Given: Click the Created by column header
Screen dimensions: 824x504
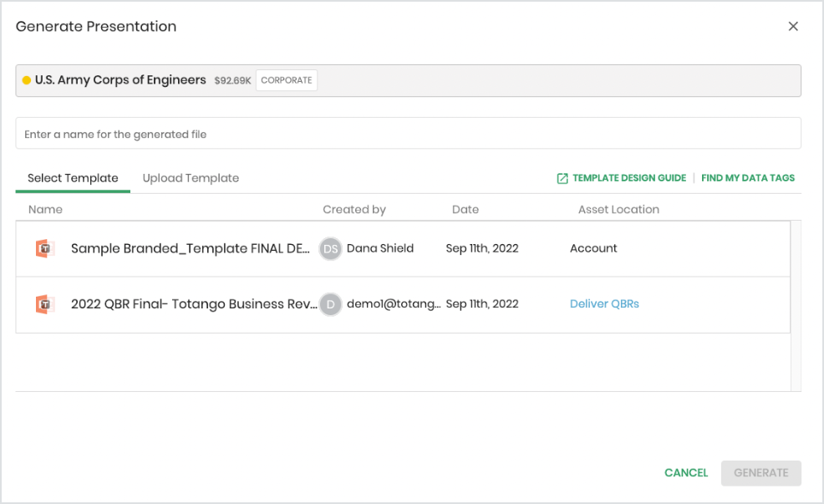Looking at the screenshot, I should [354, 209].
